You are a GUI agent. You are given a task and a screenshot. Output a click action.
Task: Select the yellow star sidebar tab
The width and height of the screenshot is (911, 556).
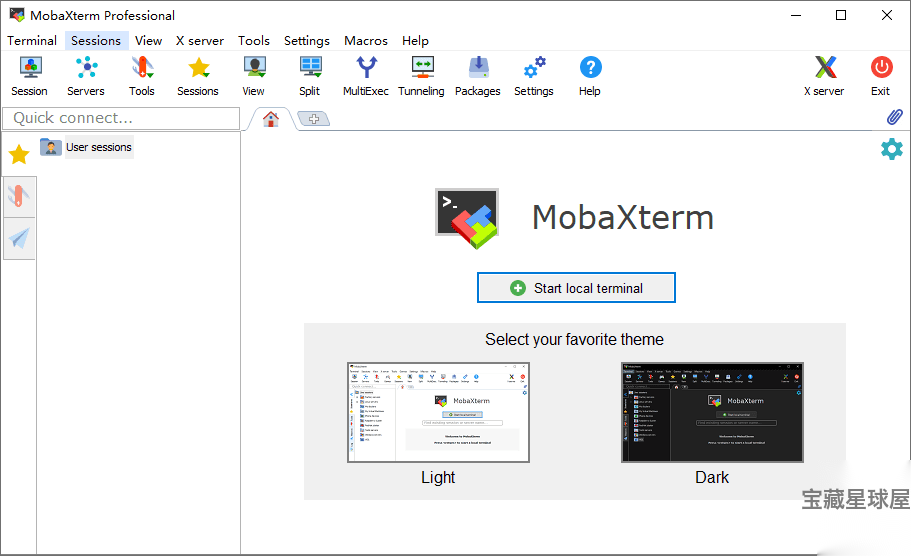[19, 154]
